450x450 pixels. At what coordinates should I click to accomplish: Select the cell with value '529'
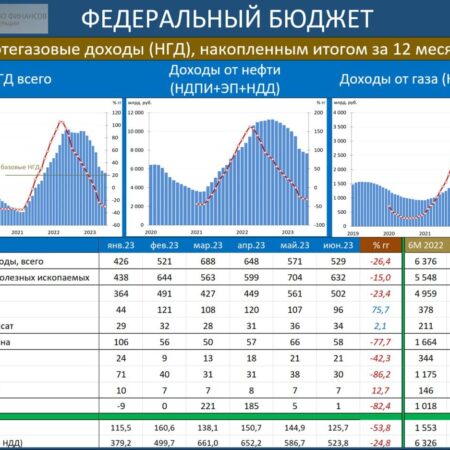(x=338, y=261)
